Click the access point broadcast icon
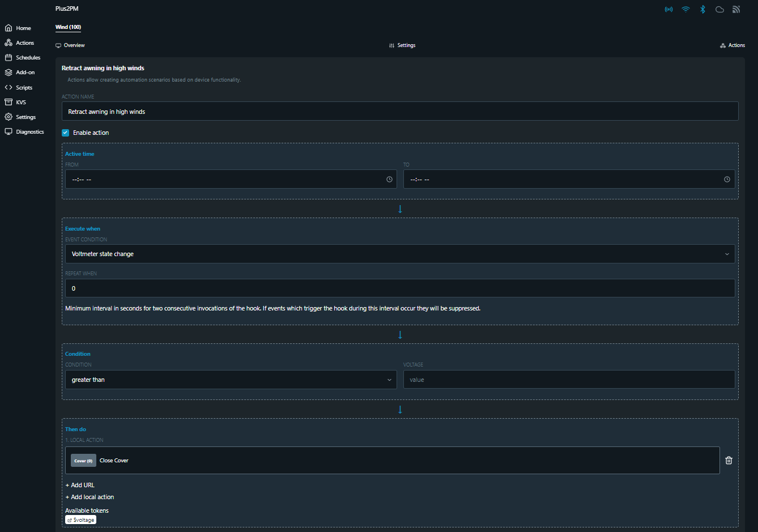 tap(668, 10)
